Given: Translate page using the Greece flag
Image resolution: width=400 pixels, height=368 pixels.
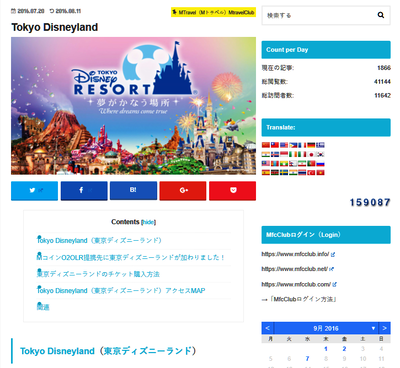Looking at the screenshot, I should click(320, 145).
